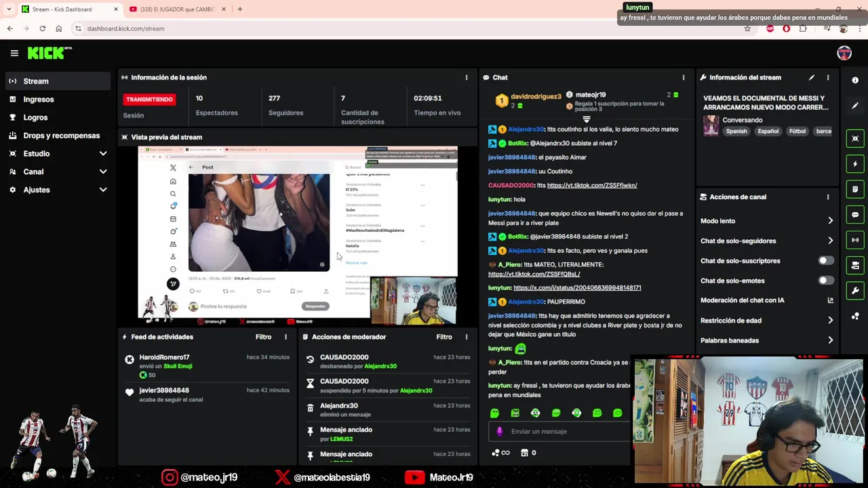Open the hamburger menu beside Kick logo
The width and height of the screenshot is (868, 488).
(x=14, y=53)
